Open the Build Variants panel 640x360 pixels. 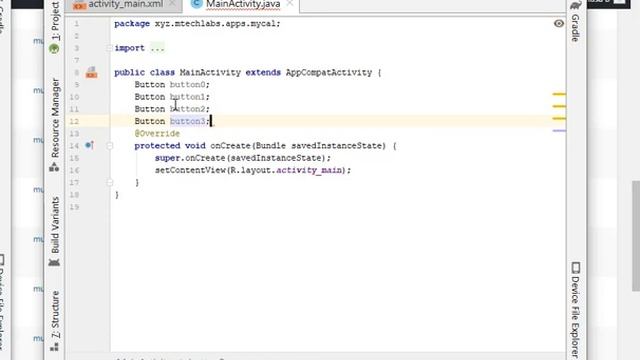(55, 224)
